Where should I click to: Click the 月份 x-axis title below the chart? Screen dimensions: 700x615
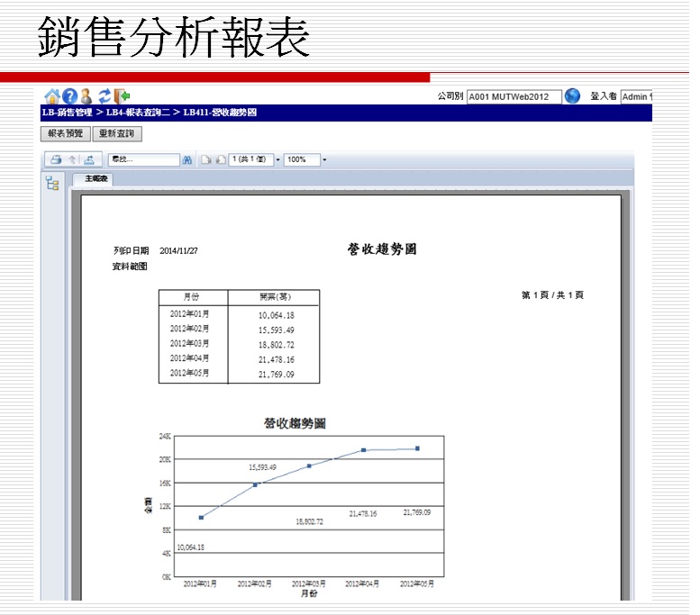309,593
